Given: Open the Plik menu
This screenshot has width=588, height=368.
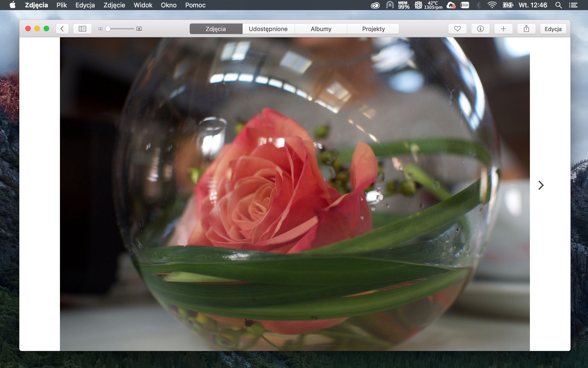Looking at the screenshot, I should pyautogui.click(x=62, y=5).
